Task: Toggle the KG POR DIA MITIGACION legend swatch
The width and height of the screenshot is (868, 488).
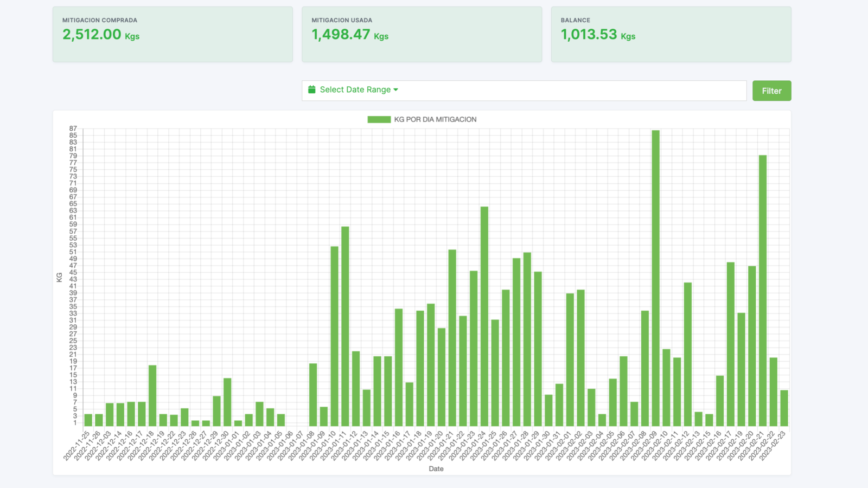Action: tap(379, 119)
